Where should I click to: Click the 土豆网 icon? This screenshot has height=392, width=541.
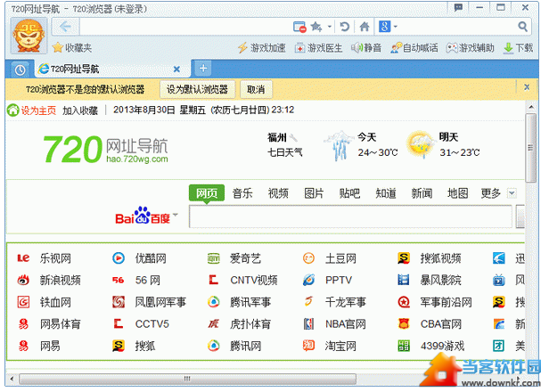point(308,258)
